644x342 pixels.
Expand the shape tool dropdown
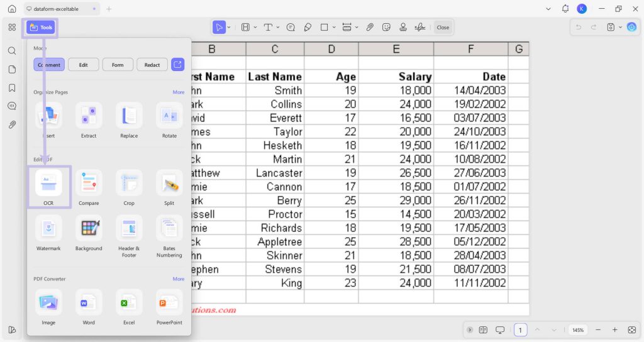334,28
